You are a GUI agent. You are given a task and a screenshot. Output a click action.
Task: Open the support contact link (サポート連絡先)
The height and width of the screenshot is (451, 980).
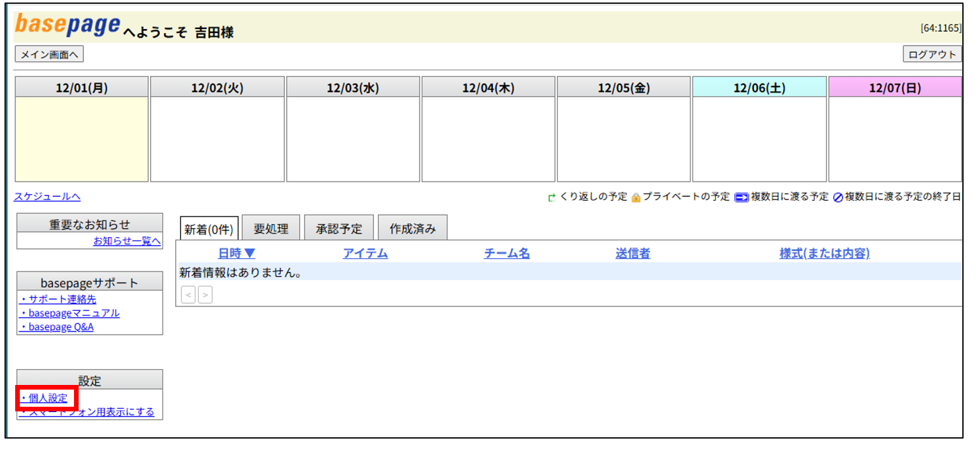click(x=58, y=299)
